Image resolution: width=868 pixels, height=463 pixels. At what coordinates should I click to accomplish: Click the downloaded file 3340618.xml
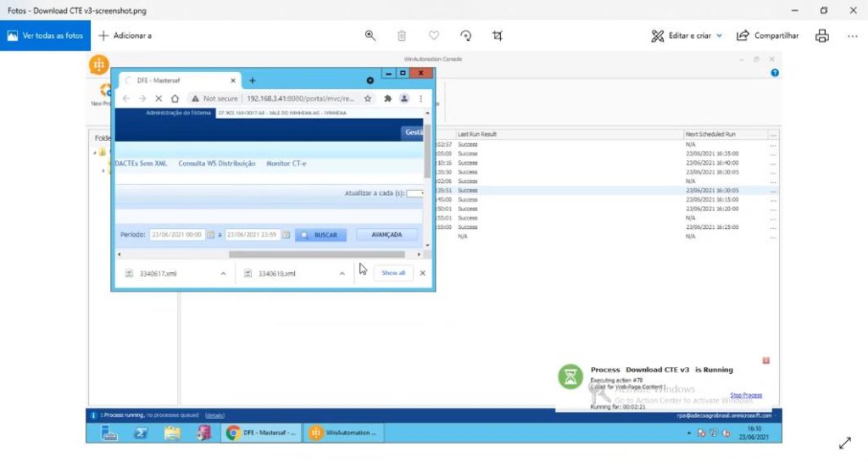pos(277,274)
